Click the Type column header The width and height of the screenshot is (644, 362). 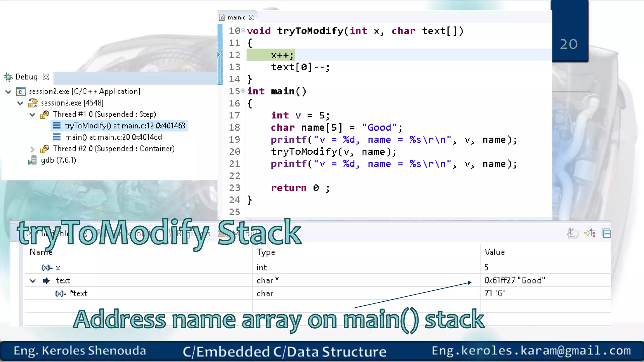[x=266, y=252]
